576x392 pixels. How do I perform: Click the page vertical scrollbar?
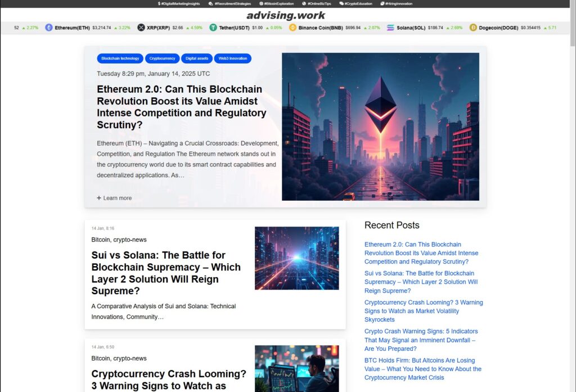(573, 196)
